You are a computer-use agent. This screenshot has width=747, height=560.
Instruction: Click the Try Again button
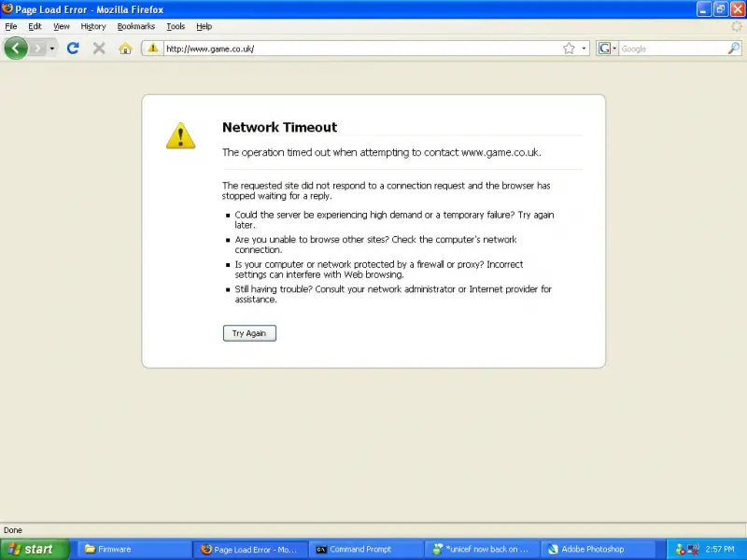pos(249,333)
